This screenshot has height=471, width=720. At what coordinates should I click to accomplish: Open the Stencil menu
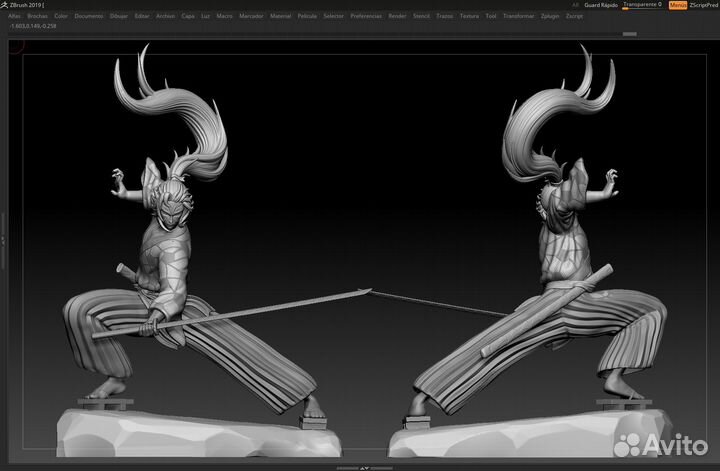pyautogui.click(x=421, y=17)
